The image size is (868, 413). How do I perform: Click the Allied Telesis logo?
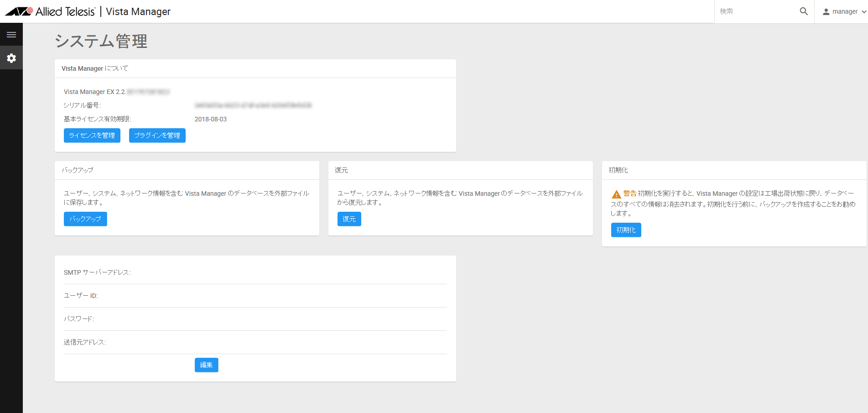click(x=50, y=11)
